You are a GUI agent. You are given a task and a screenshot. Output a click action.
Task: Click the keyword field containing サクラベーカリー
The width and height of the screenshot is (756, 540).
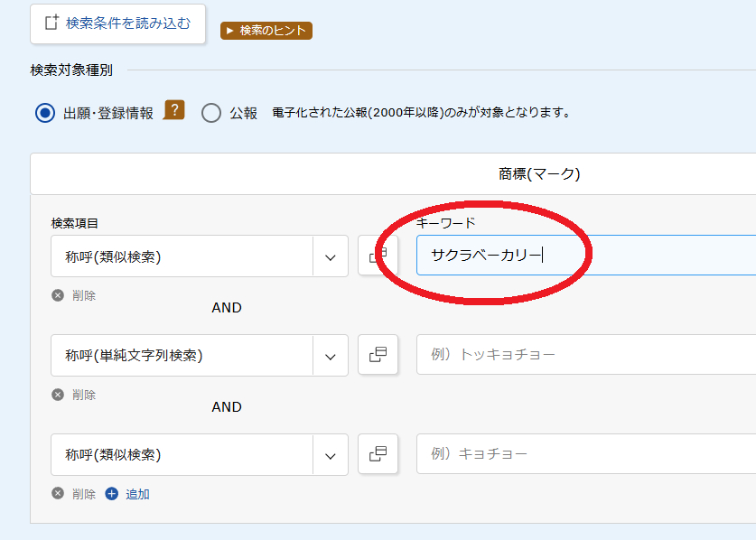(586, 255)
